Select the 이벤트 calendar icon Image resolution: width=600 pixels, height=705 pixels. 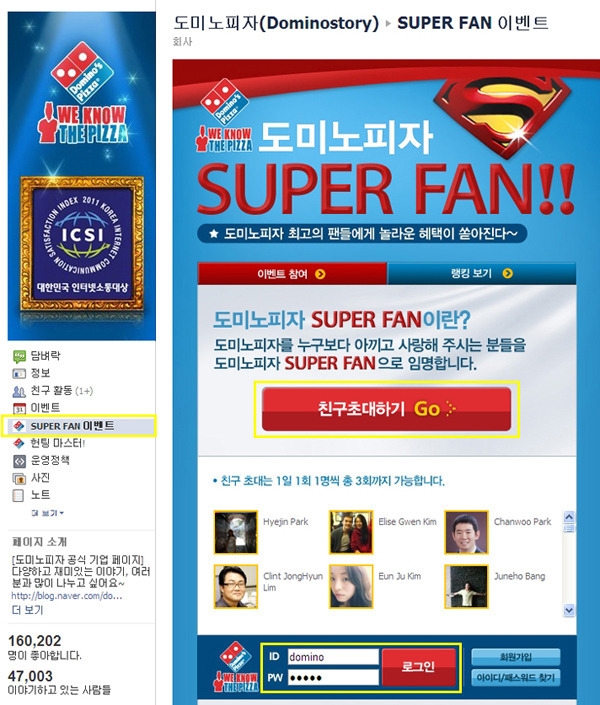point(19,408)
